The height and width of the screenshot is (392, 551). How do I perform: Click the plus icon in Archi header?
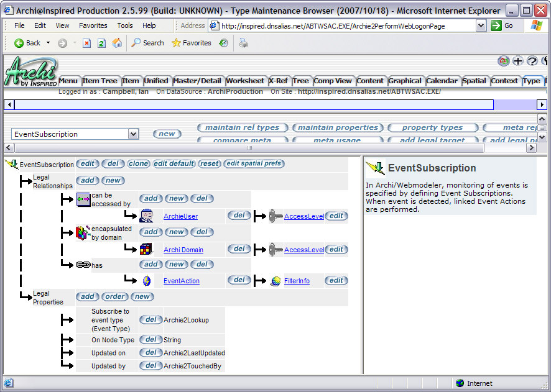point(518,61)
